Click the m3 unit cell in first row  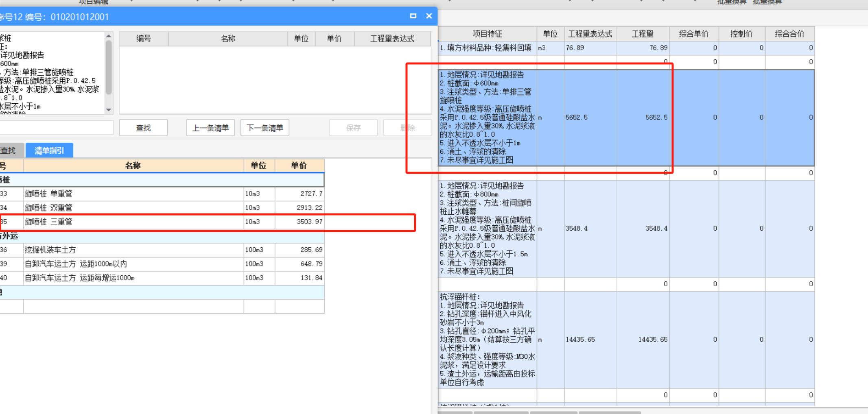(x=550, y=48)
